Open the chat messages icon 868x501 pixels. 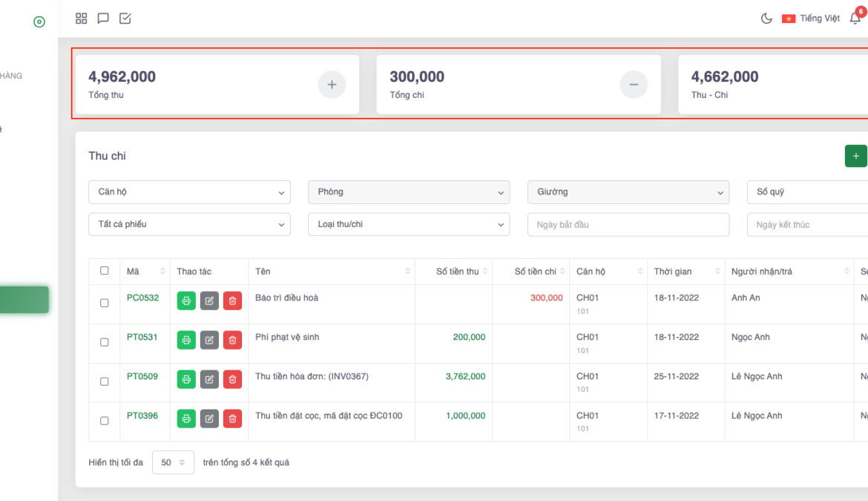click(103, 19)
